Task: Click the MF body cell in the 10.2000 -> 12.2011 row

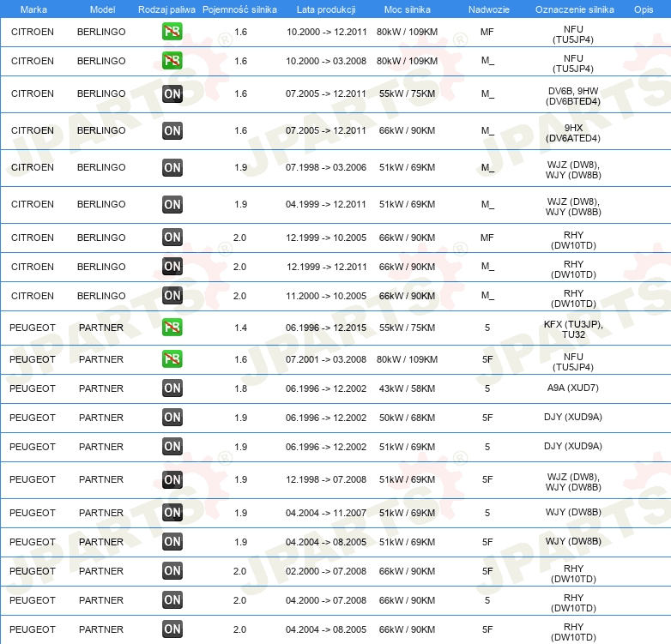Action: tap(487, 32)
